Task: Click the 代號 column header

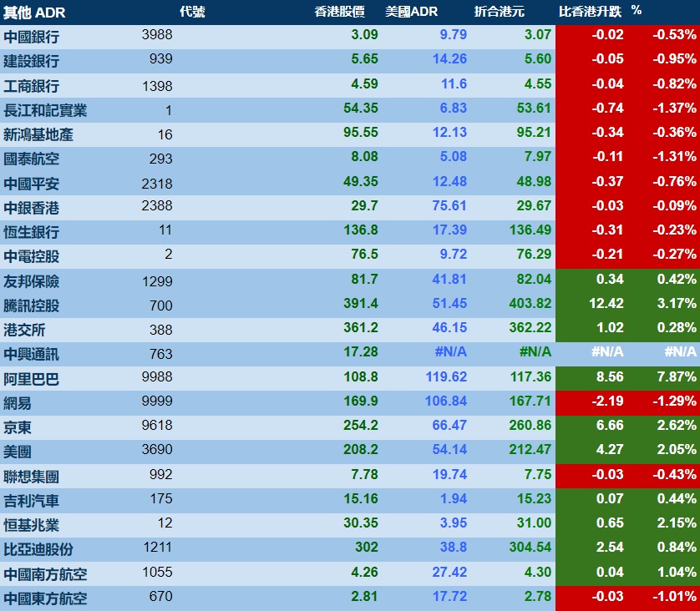Action: point(192,12)
